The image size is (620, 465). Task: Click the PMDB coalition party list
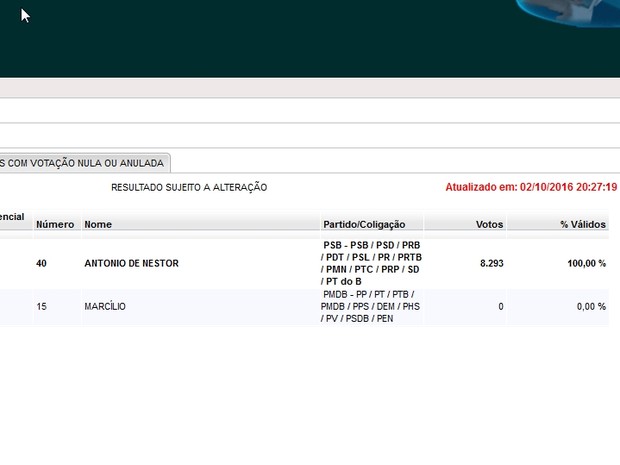tap(371, 306)
